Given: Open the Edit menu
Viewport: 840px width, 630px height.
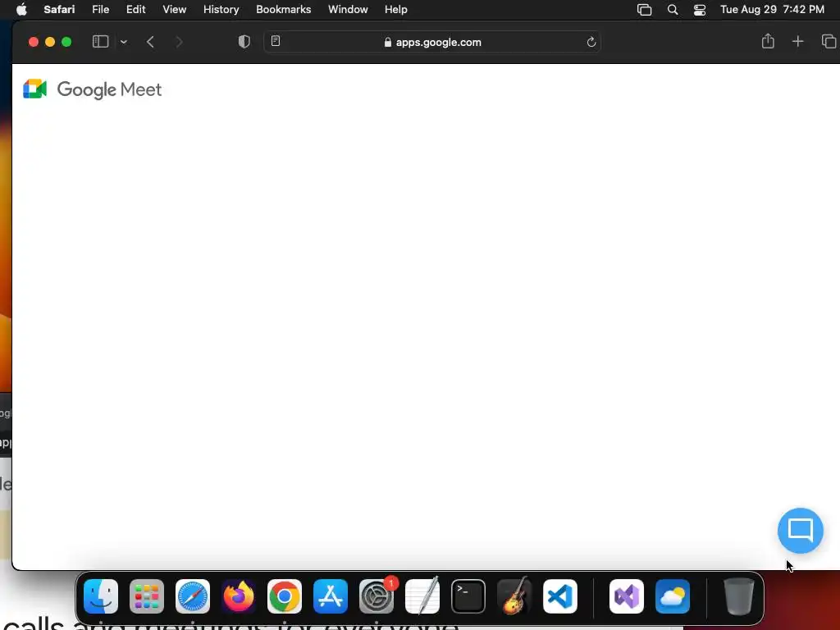Looking at the screenshot, I should (x=135, y=9).
